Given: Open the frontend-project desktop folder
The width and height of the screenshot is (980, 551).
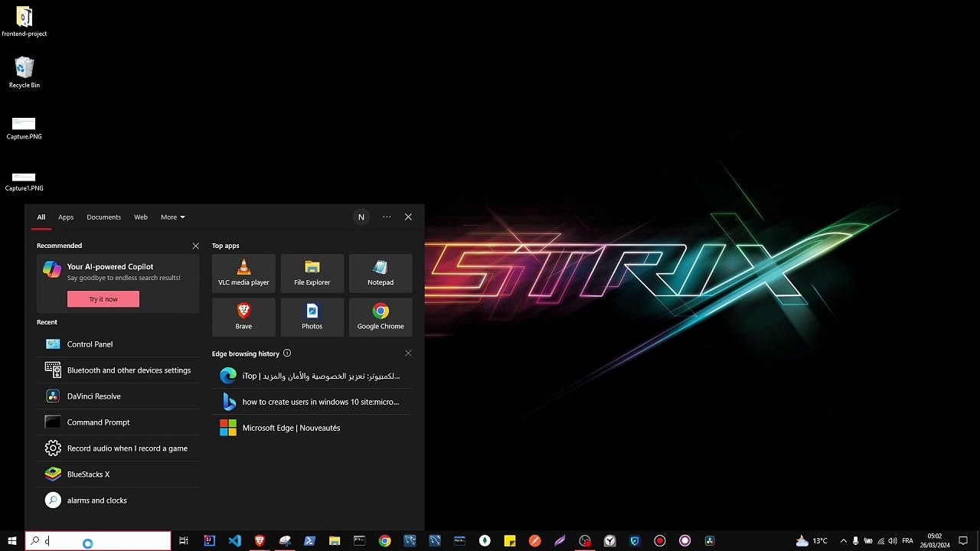Looking at the screenshot, I should click(24, 22).
